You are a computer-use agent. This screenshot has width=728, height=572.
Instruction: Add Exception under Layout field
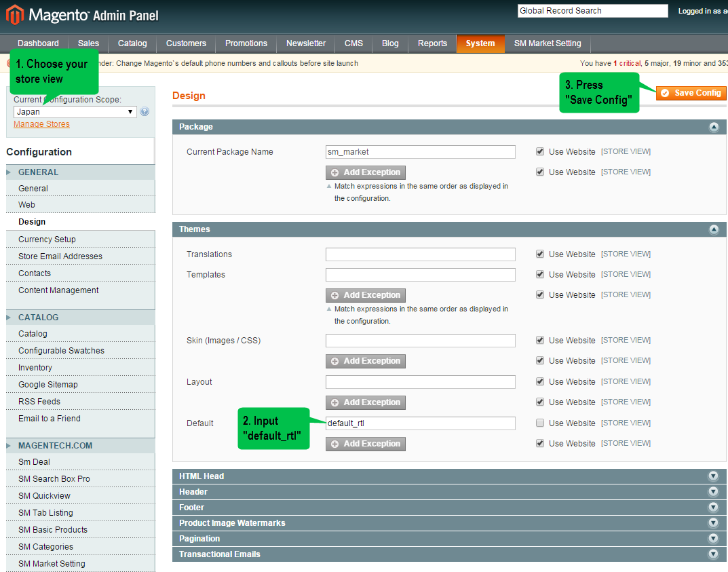366,402
